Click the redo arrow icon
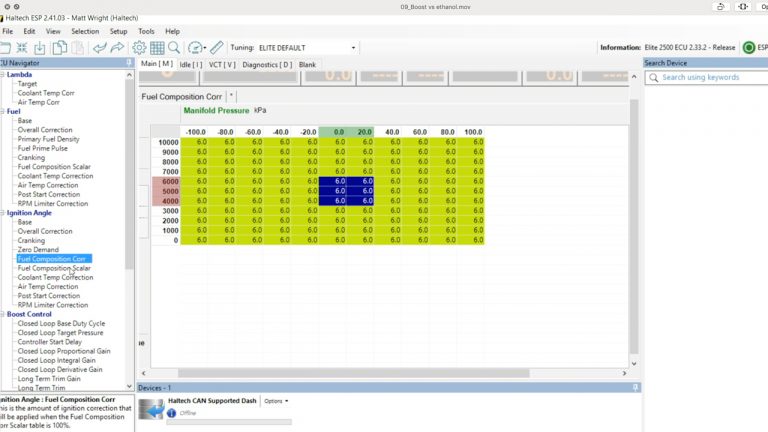768x432 pixels. (x=117, y=47)
